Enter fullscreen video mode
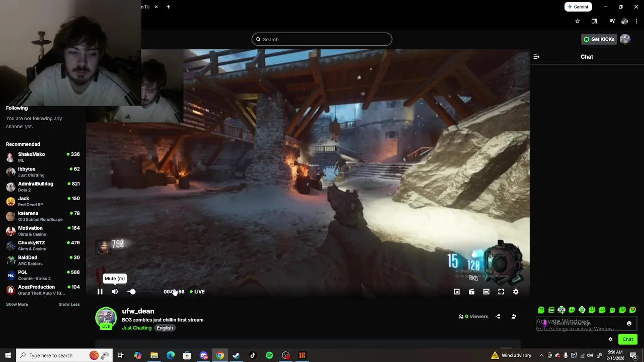Viewport: 644px width, 362px height. (x=501, y=292)
